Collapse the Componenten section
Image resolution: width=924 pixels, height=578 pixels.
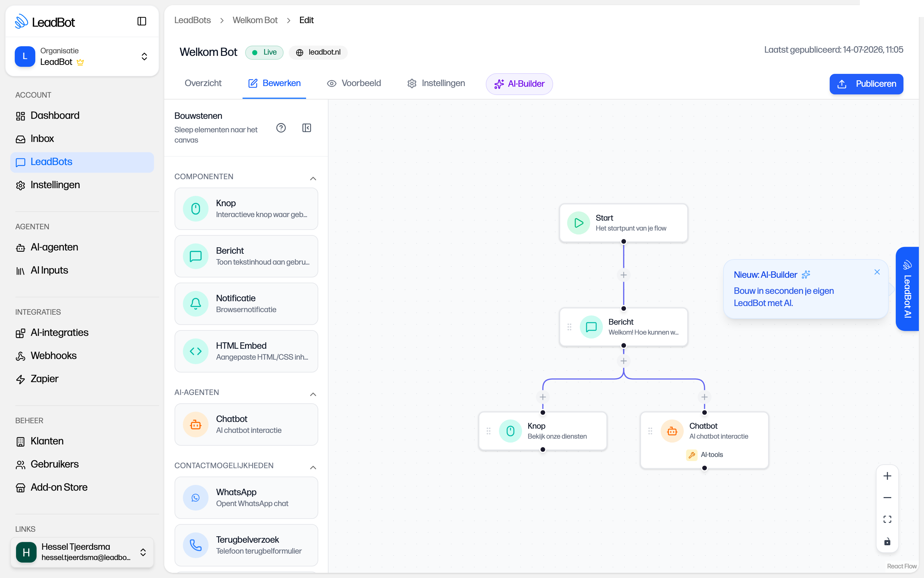[313, 179]
